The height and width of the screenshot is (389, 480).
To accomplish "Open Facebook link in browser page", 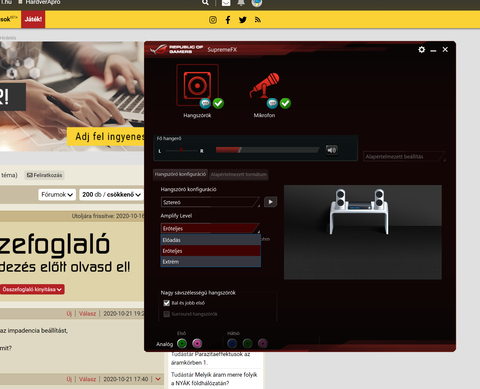I will 228,20.
